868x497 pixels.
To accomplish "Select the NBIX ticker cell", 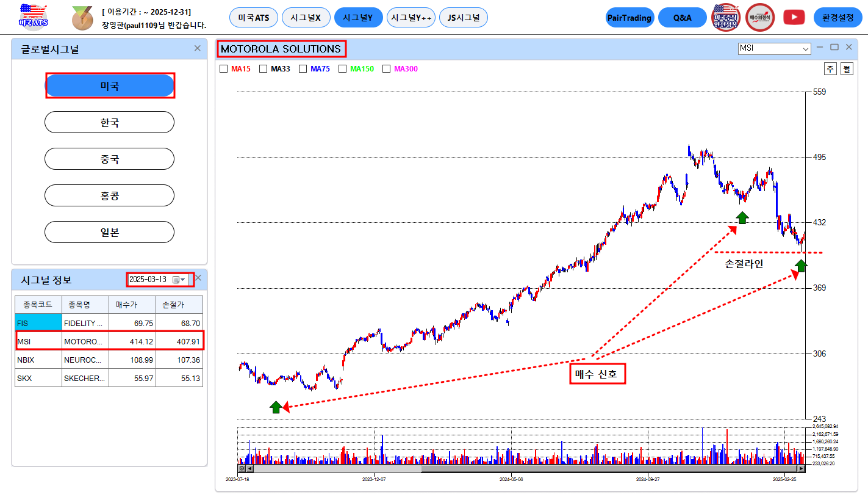I will (x=38, y=360).
